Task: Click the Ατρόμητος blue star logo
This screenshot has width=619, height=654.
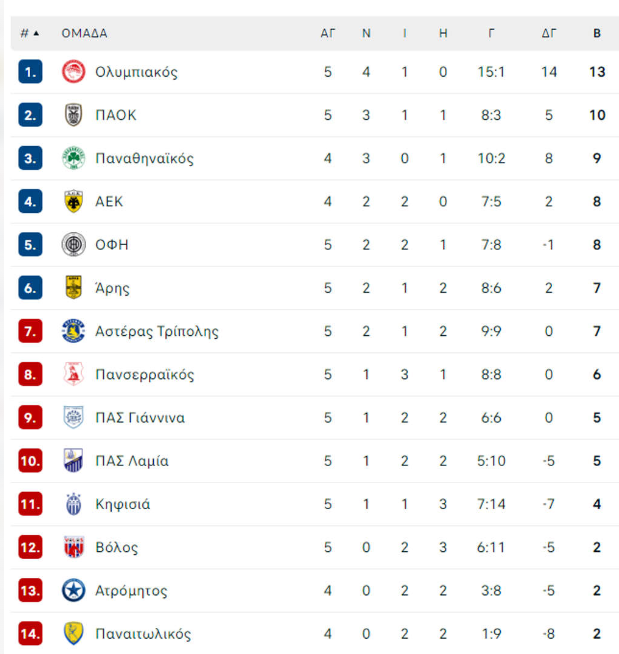Action: pos(73,591)
